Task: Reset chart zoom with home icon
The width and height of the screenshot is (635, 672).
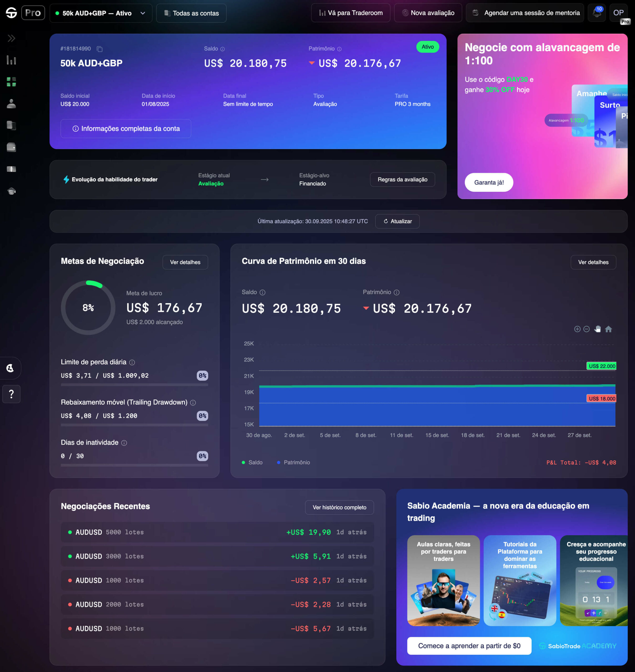Action: tap(608, 329)
